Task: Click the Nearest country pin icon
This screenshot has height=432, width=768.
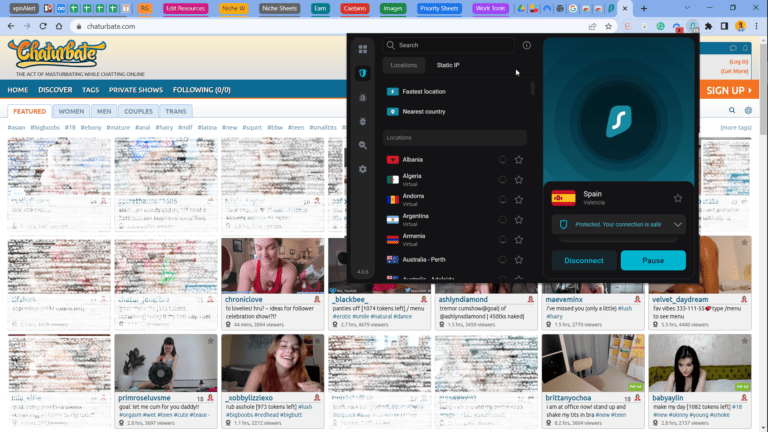Action: (392, 112)
